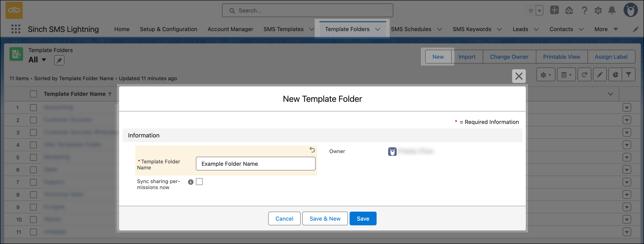The height and width of the screenshot is (244, 644).
Task: Open the App Launcher waffle icon
Action: tap(16, 29)
